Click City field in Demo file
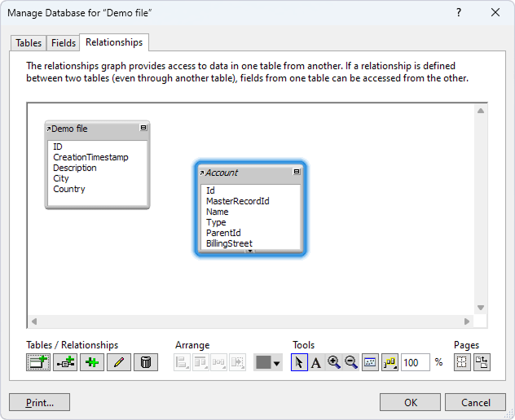Screen dimensions: 515x420 point(61,178)
